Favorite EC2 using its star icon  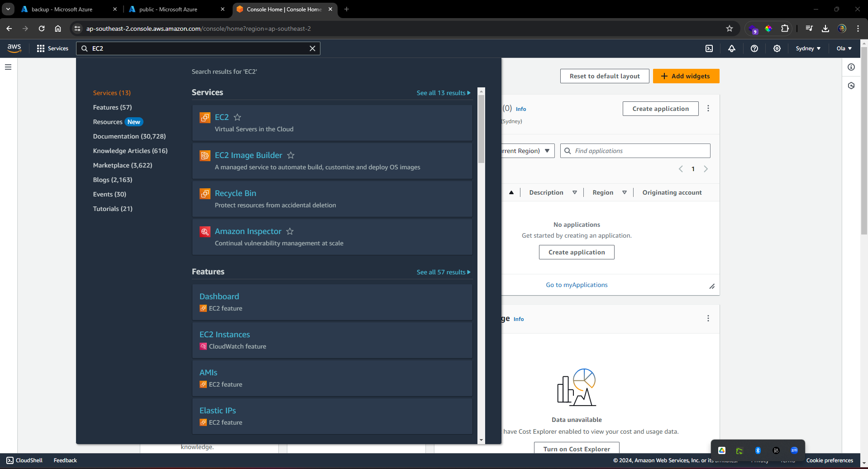click(x=238, y=117)
